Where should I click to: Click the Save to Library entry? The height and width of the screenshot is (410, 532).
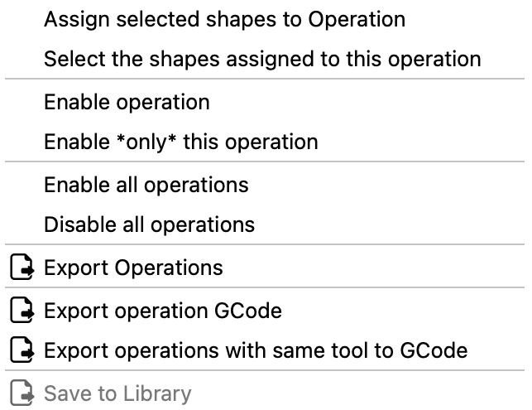117,394
